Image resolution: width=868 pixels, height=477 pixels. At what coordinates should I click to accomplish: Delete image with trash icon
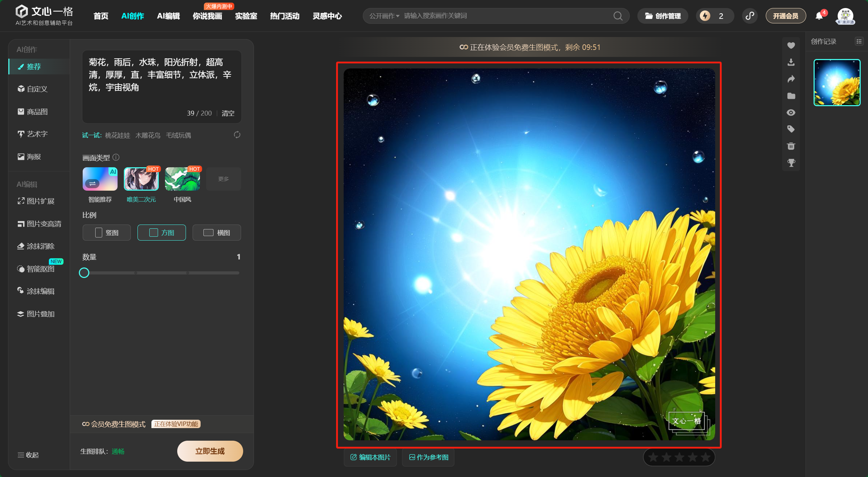click(x=791, y=146)
